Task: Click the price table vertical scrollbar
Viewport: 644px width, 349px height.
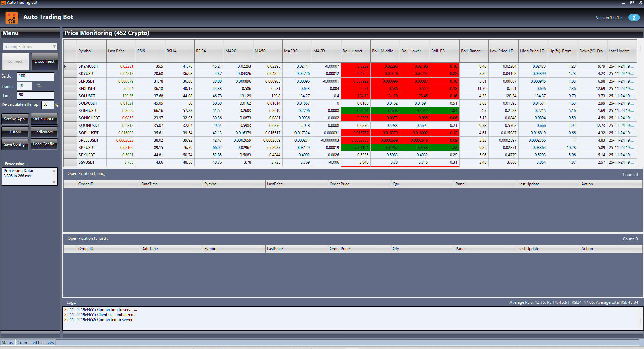Action: [640, 48]
